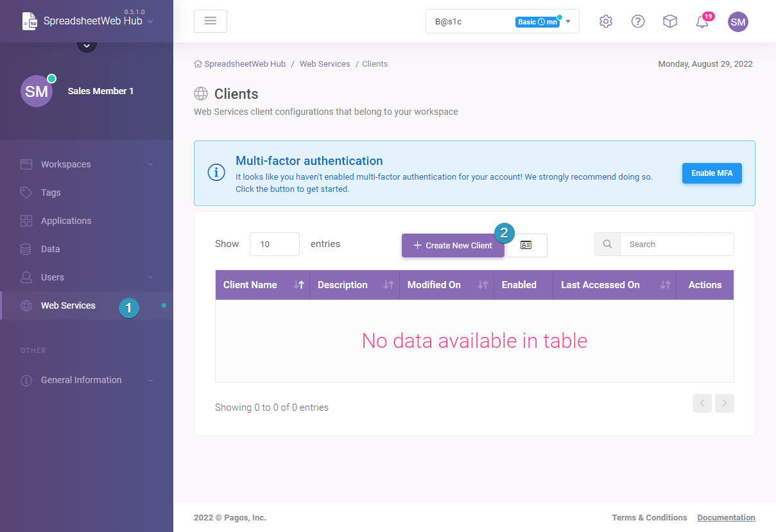
Task: Open the SM profile avatar menu
Action: pos(737,21)
